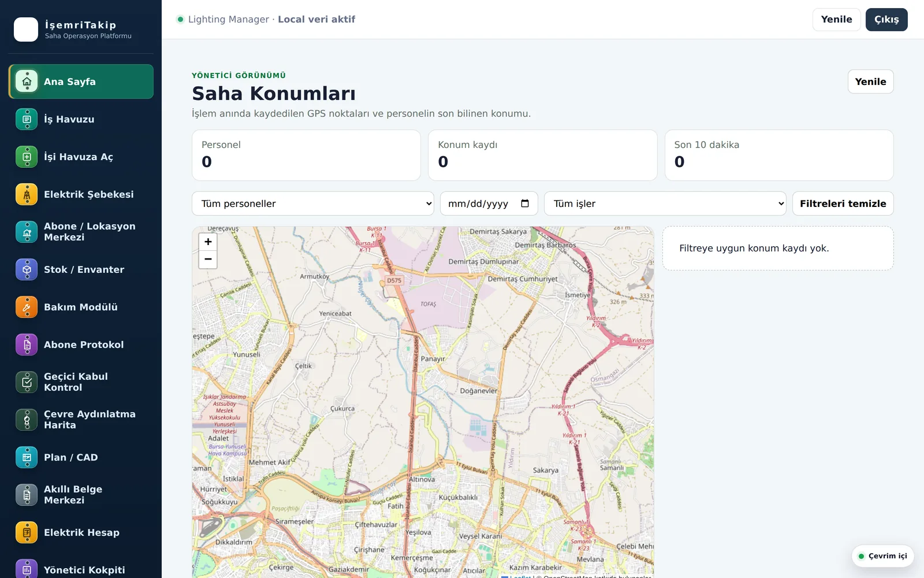Click the Çıkış logout button
The width and height of the screenshot is (924, 578).
point(886,19)
